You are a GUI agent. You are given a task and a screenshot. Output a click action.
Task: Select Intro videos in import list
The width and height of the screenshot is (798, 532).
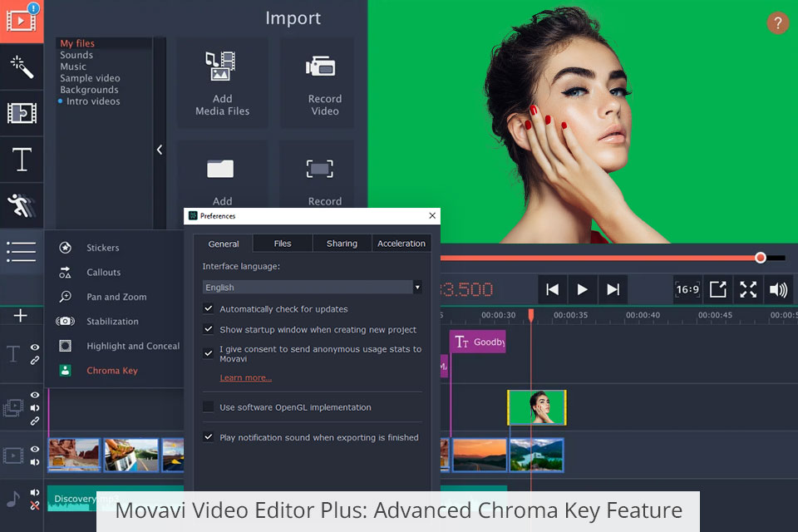coord(93,101)
